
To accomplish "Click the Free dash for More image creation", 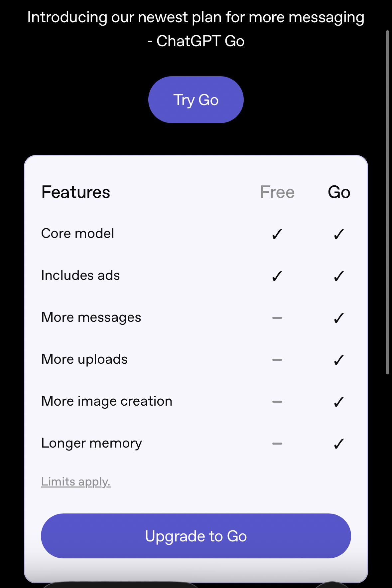I will pos(277,402).
